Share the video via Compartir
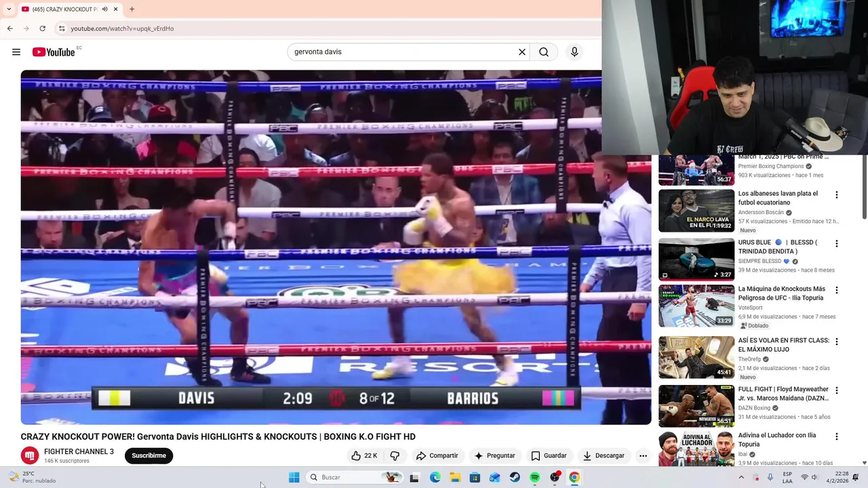 pyautogui.click(x=437, y=455)
